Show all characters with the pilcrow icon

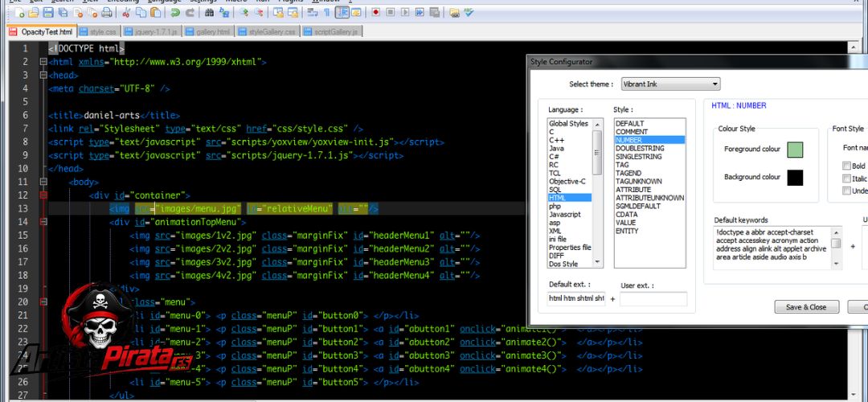326,12
